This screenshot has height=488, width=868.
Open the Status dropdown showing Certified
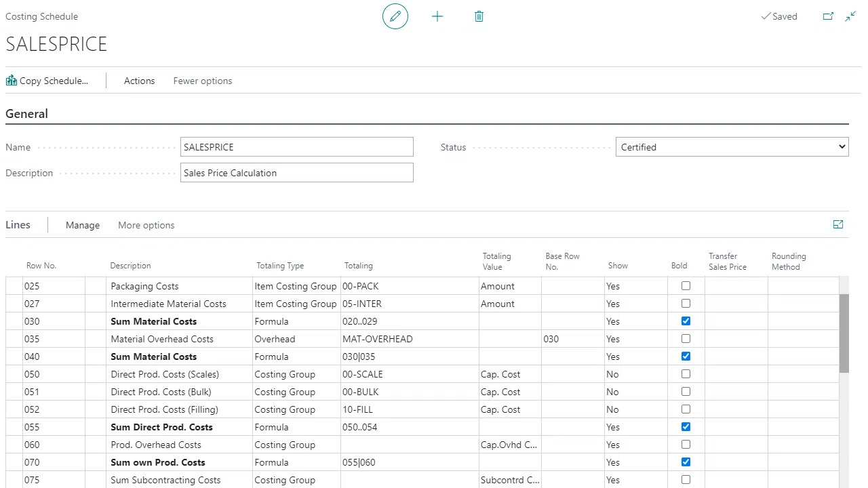point(732,147)
